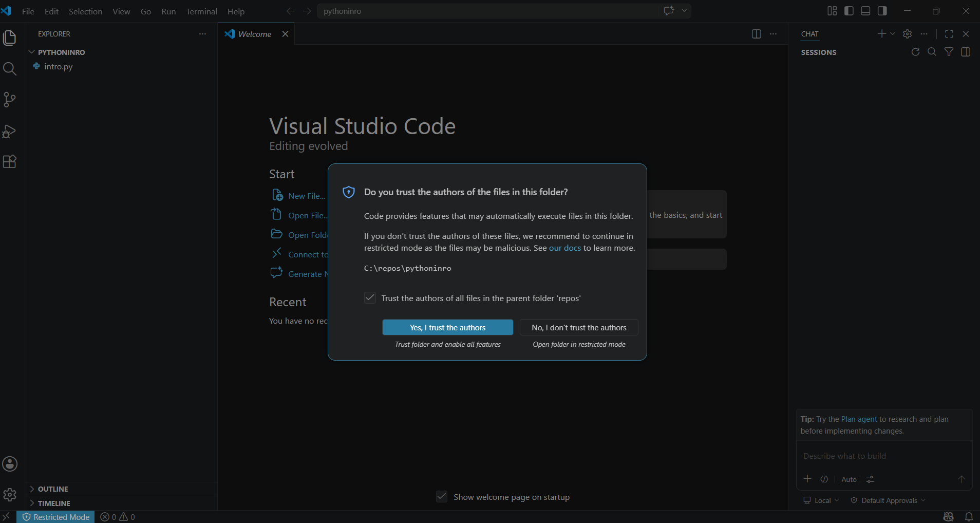Toggle Primary Side Bar visibility

849,11
